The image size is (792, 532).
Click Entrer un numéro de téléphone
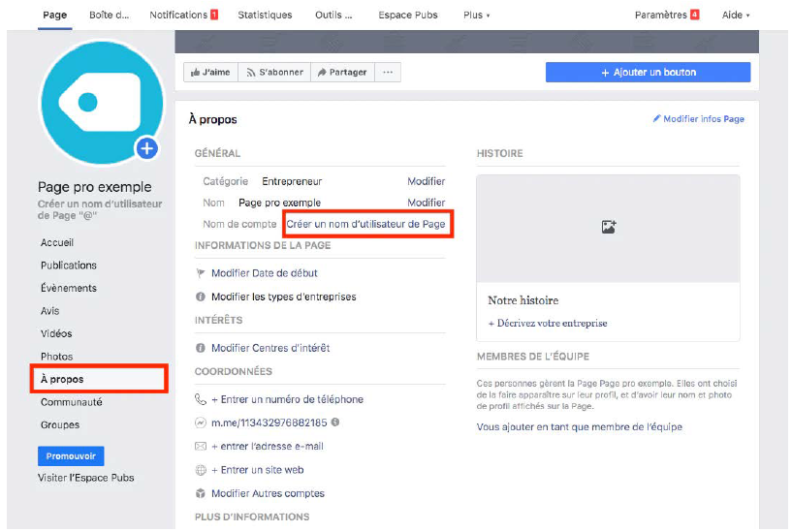tap(287, 400)
